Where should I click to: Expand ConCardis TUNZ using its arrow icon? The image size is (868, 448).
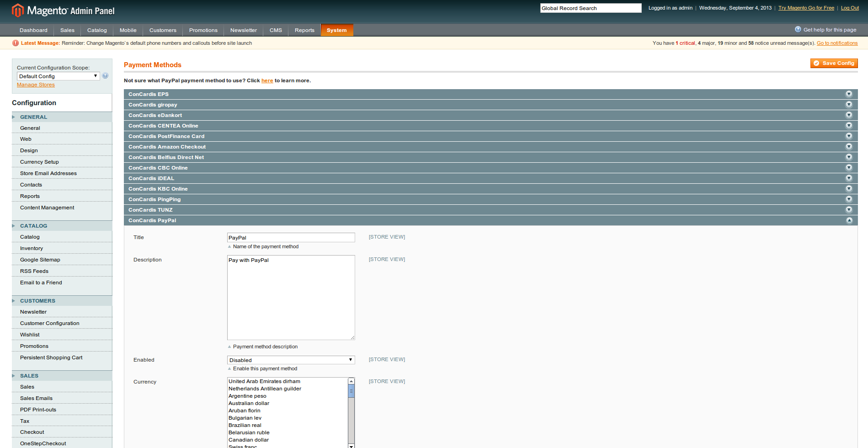click(849, 210)
